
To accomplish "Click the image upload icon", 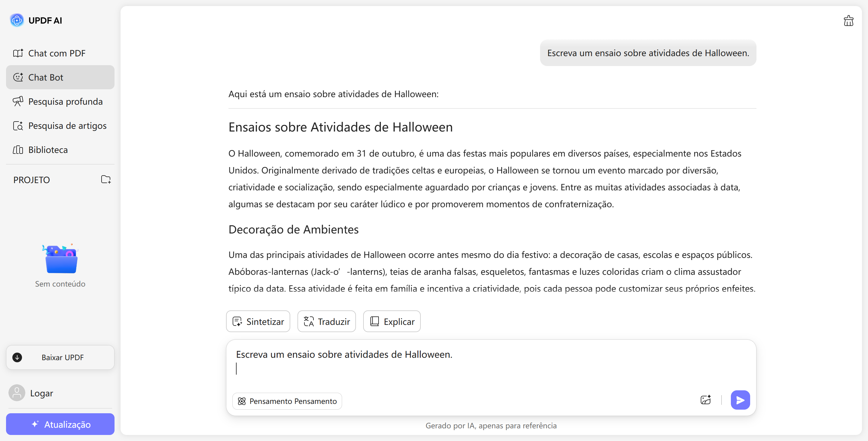I will [705, 400].
